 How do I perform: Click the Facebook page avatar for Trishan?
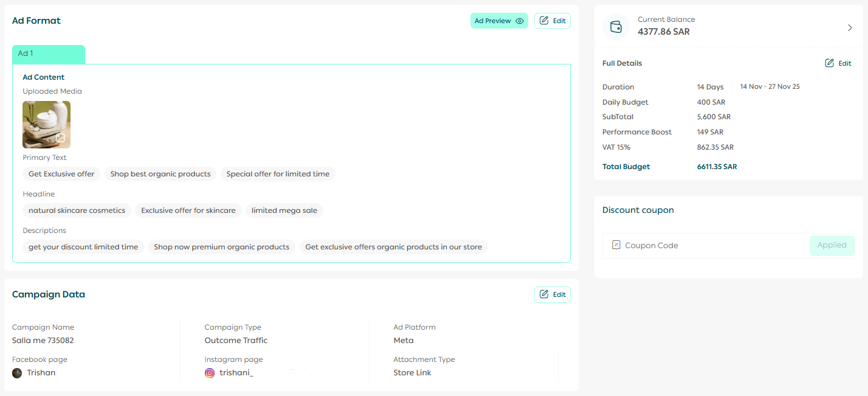(x=18, y=373)
